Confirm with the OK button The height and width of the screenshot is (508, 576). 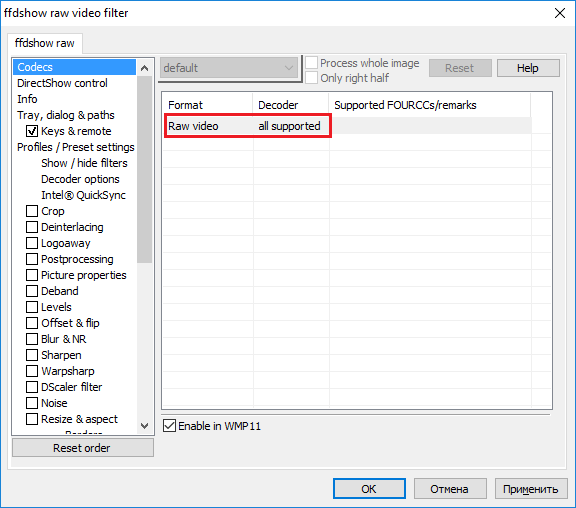(369, 489)
